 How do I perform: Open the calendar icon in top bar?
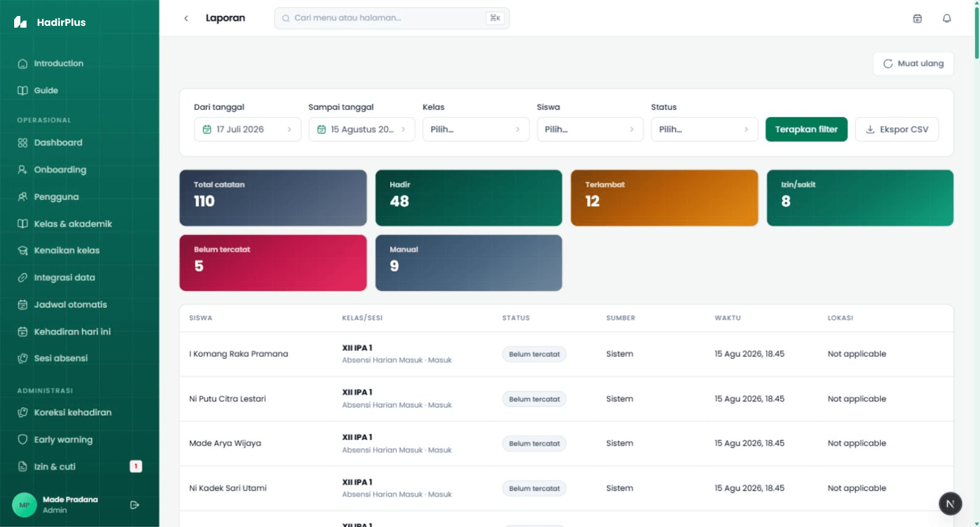pyautogui.click(x=917, y=18)
